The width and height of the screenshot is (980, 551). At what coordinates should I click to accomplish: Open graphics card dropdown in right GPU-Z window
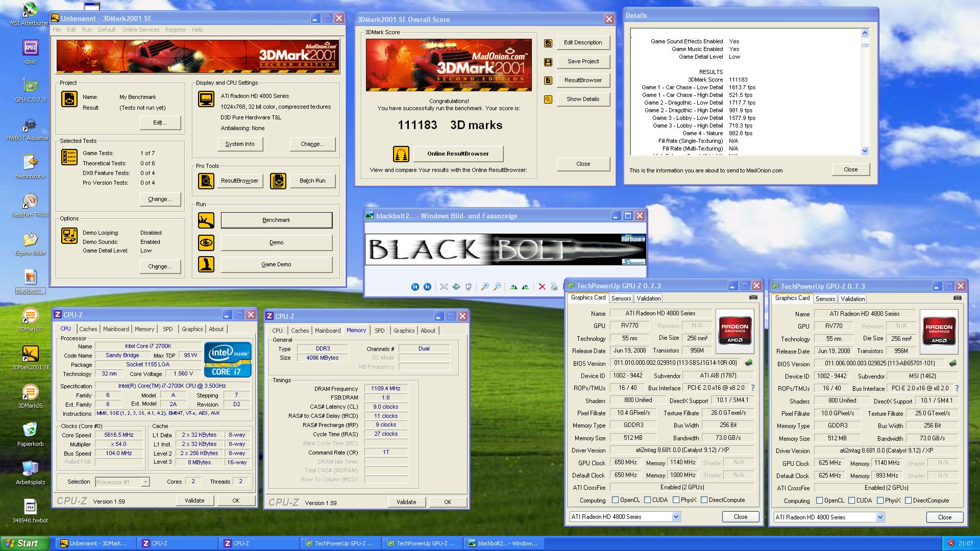880,517
